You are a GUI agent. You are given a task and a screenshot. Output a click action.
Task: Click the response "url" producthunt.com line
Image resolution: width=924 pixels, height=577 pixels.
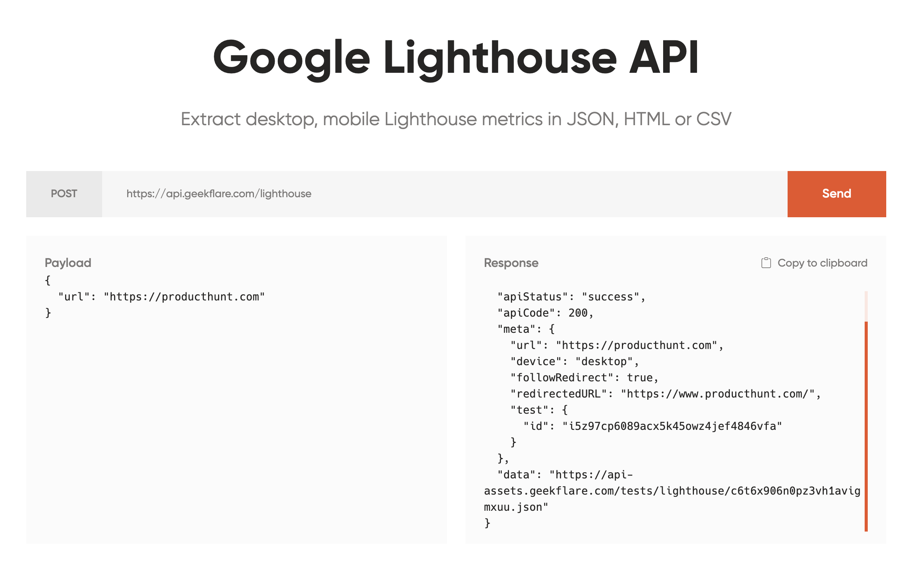coord(617,345)
